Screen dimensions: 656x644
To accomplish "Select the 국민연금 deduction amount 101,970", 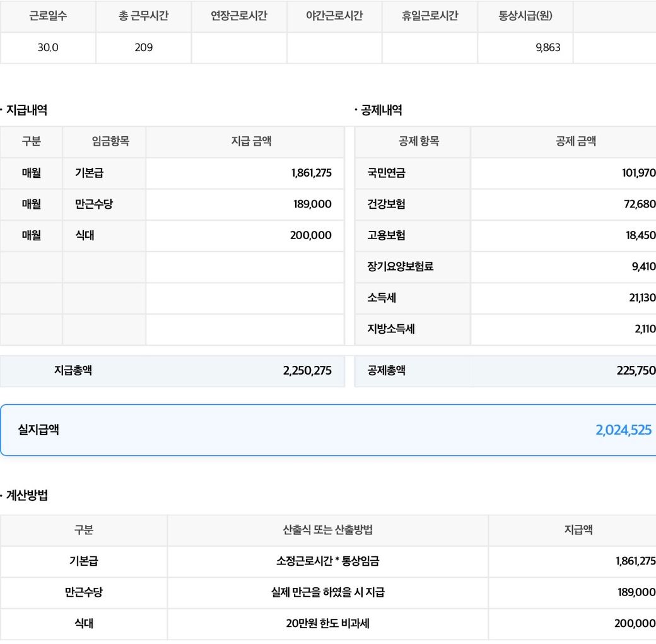I will (638, 173).
